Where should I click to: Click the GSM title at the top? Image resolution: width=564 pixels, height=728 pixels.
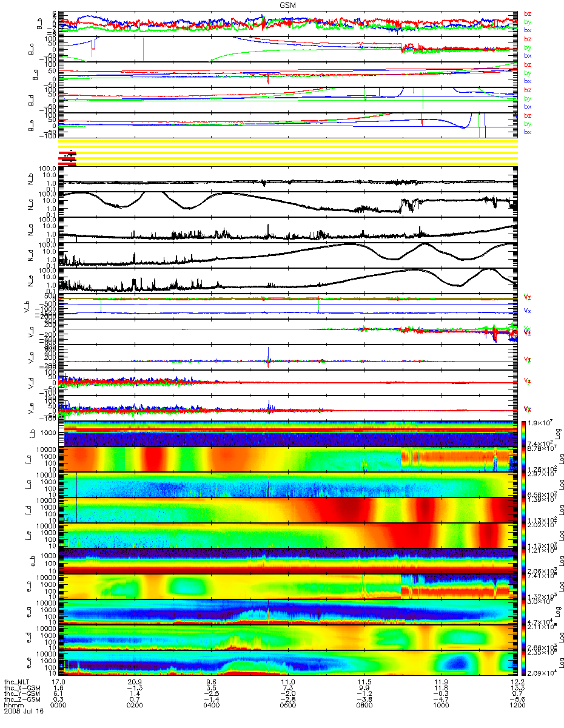(x=287, y=5)
